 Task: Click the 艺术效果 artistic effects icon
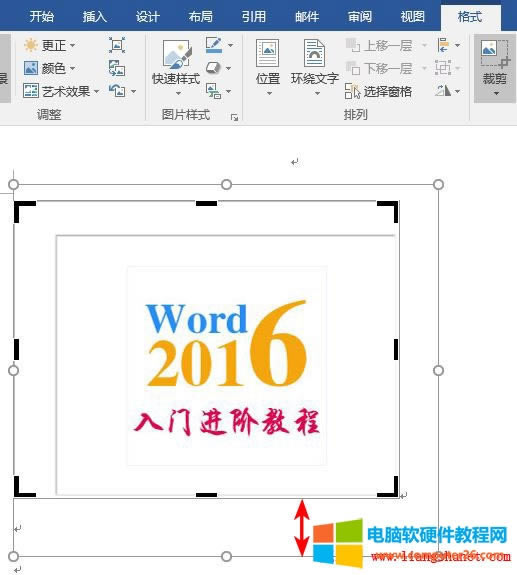30,91
